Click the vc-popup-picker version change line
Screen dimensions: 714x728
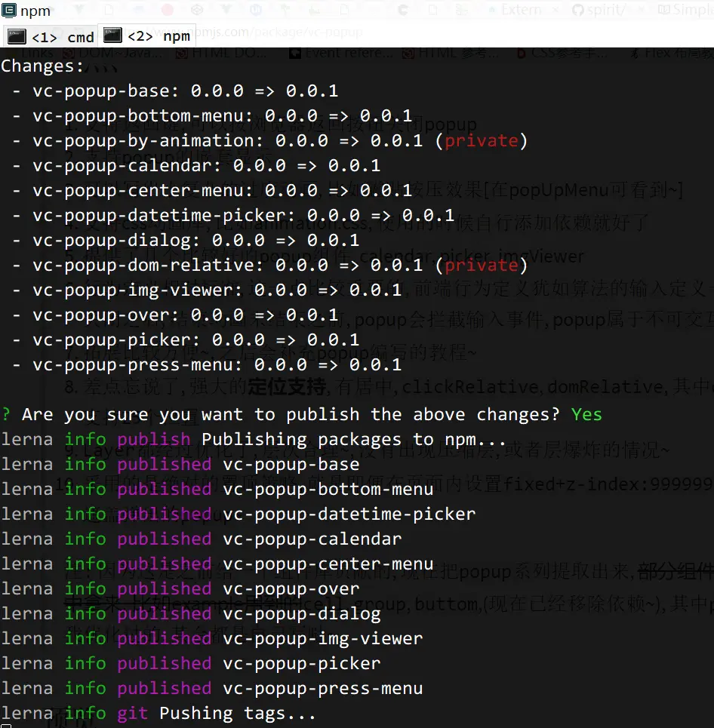[186, 340]
